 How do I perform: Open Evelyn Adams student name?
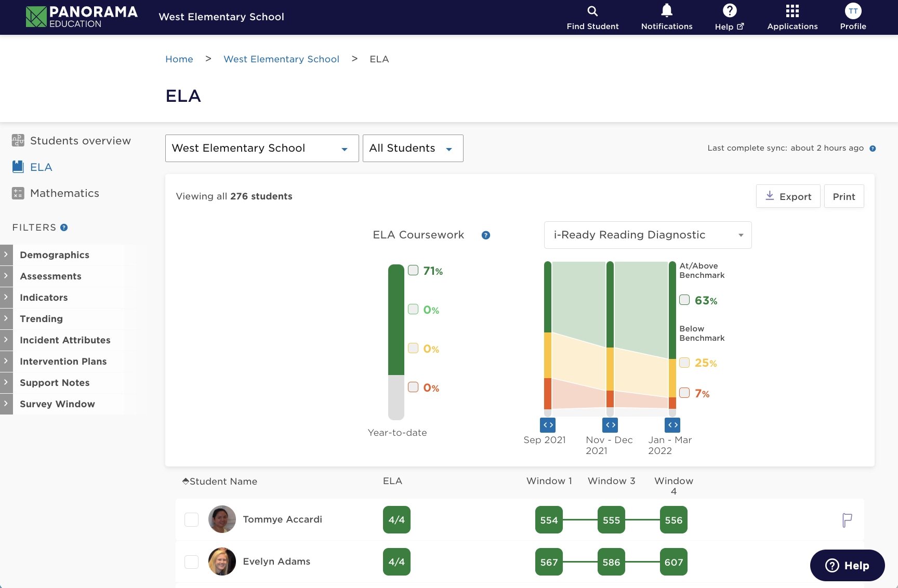[x=276, y=562]
